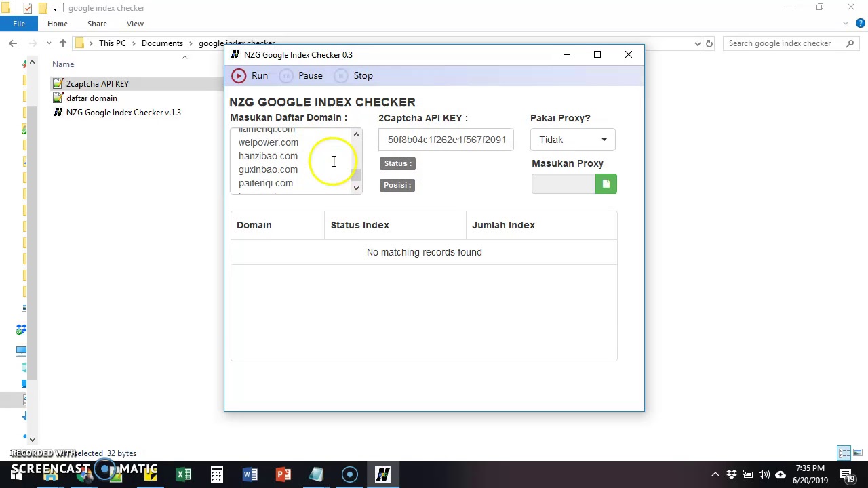Click the domain list scroll-up arrow

[356, 134]
